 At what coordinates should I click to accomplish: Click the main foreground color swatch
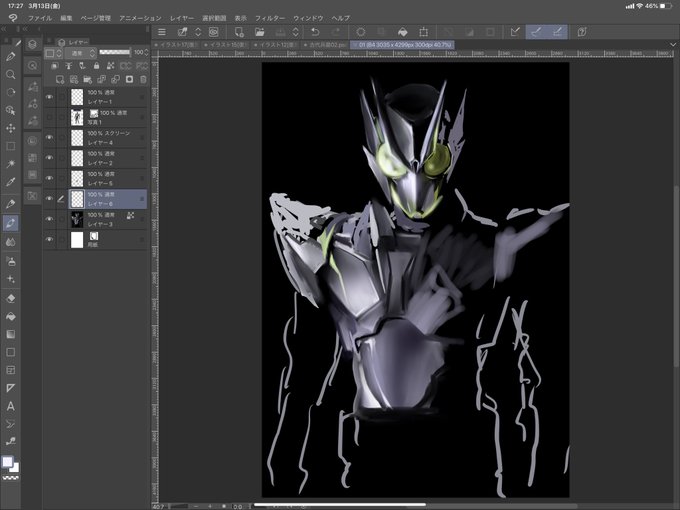[x=7, y=462]
